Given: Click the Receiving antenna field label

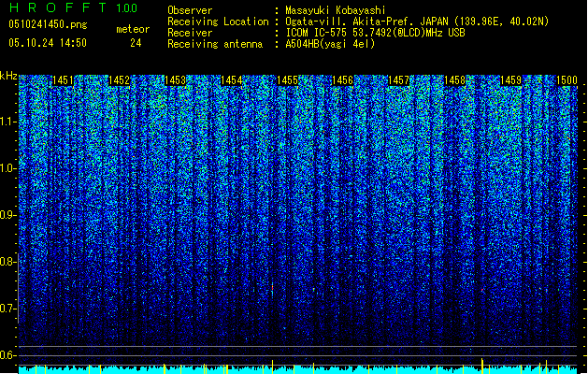Looking at the screenshot, I should point(215,44).
